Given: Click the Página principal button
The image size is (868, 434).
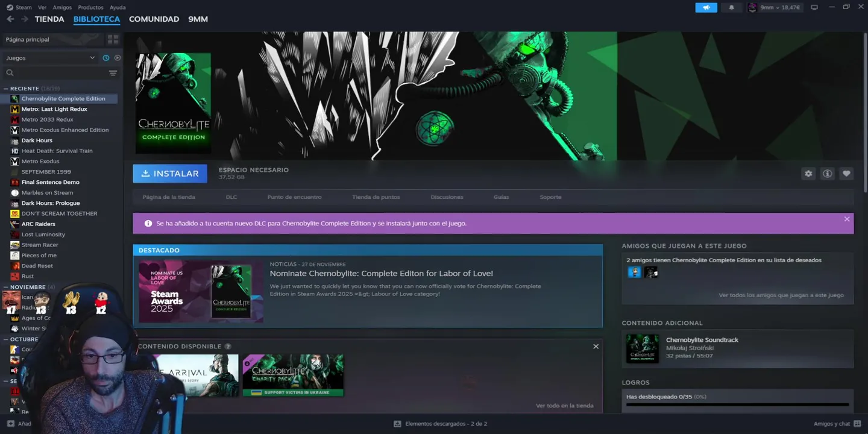Looking at the screenshot, I should click(52, 39).
